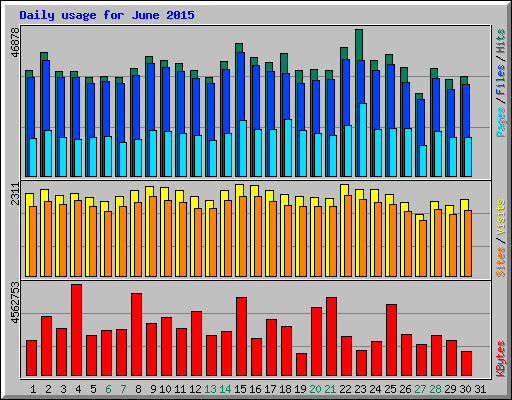Select the green weekend day label 14
The image size is (512, 400).
tap(225, 389)
